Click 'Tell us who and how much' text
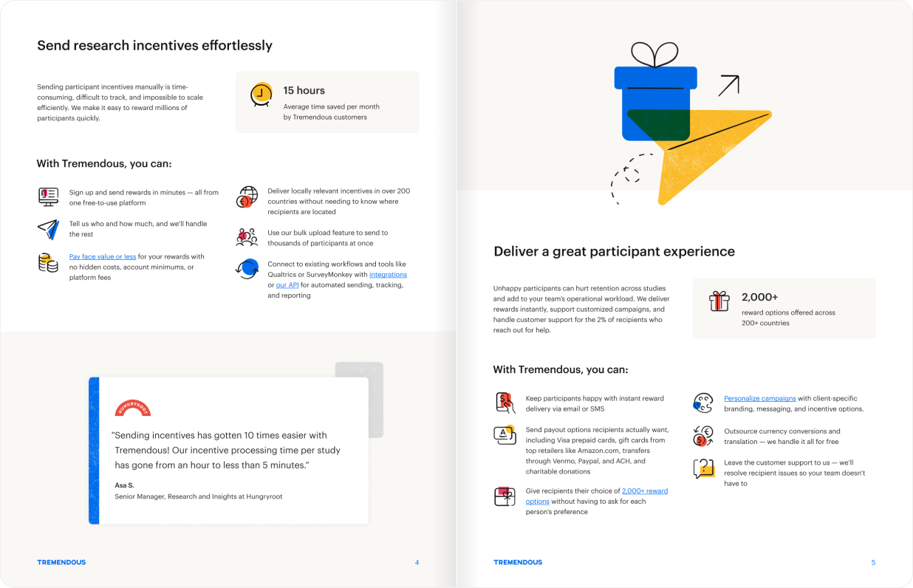Image resolution: width=913 pixels, height=588 pixels. 138,228
